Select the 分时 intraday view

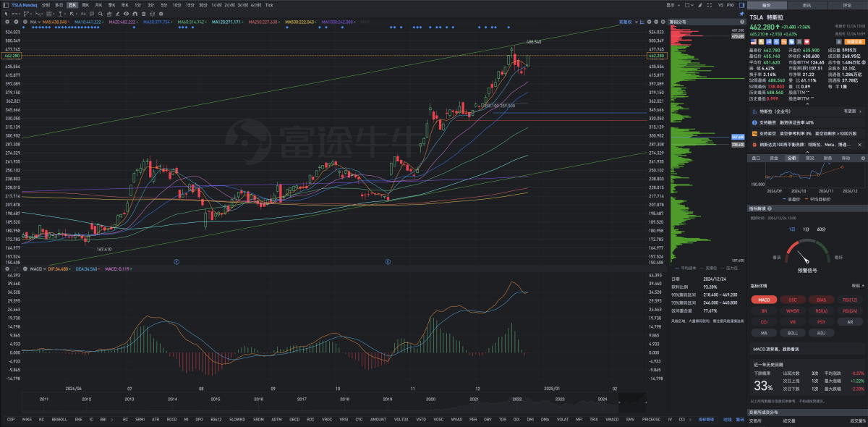46,5
